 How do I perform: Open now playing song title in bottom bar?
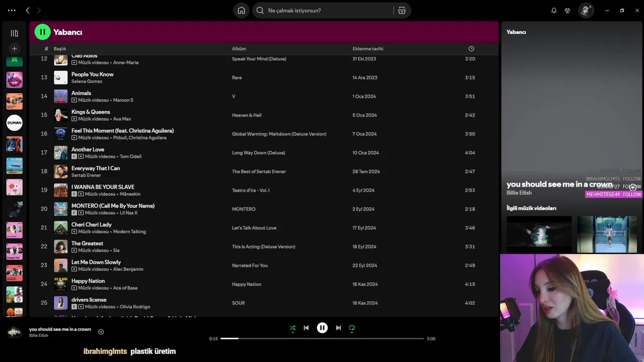click(x=60, y=329)
